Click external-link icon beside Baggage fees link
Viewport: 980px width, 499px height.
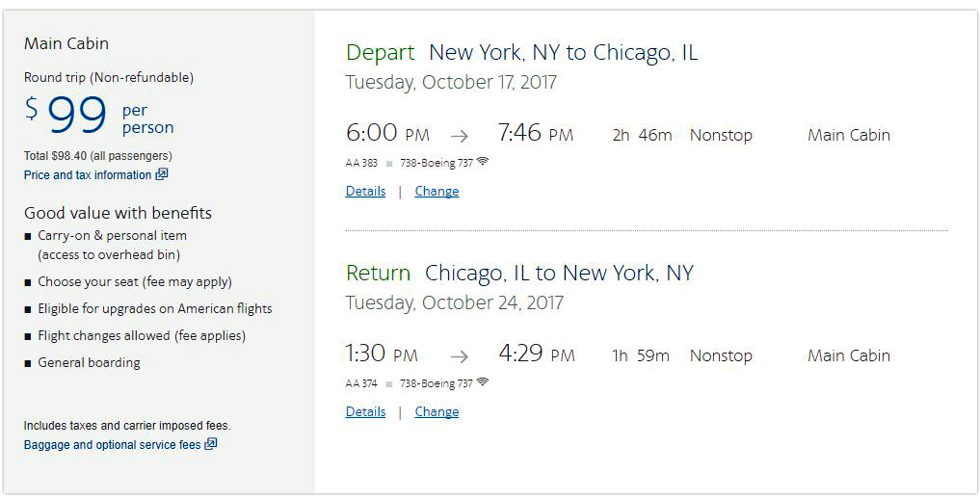click(211, 444)
